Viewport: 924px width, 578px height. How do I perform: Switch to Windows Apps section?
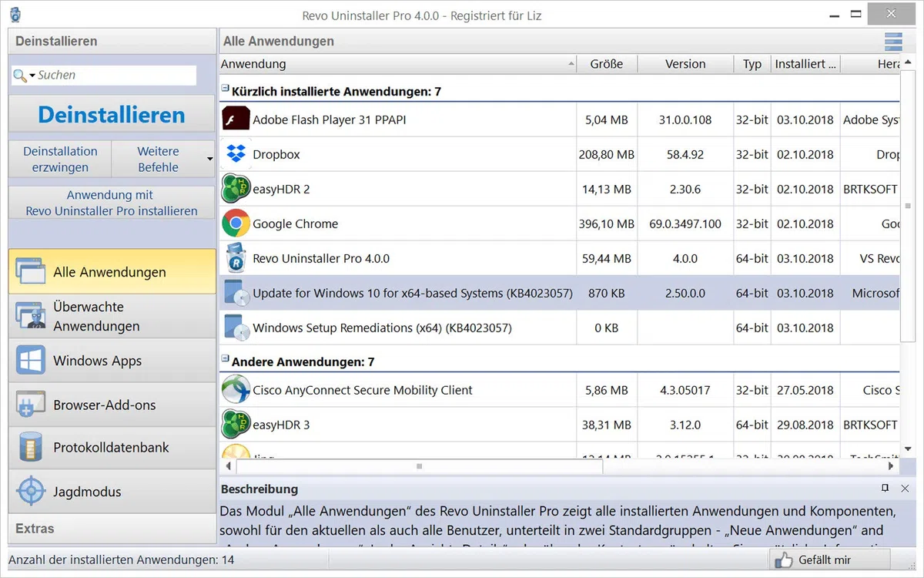(x=112, y=361)
